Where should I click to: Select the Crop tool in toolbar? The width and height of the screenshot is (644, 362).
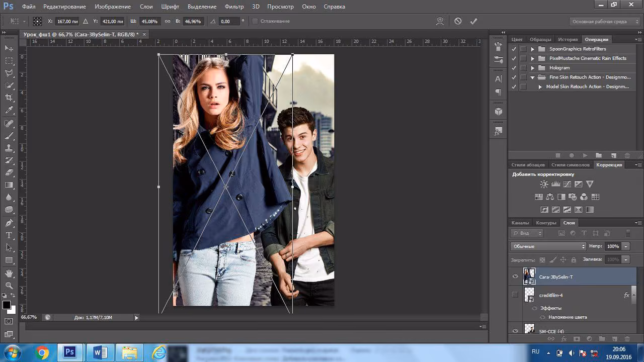[9, 98]
